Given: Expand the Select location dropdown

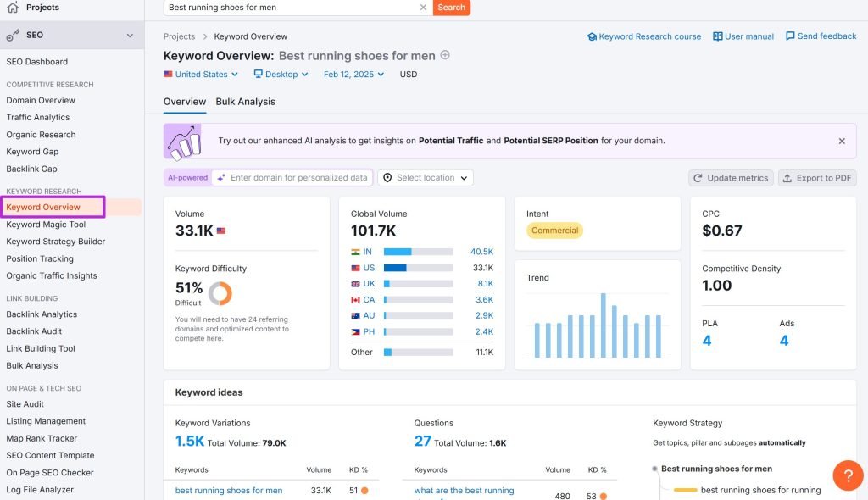Looking at the screenshot, I should pyautogui.click(x=425, y=178).
